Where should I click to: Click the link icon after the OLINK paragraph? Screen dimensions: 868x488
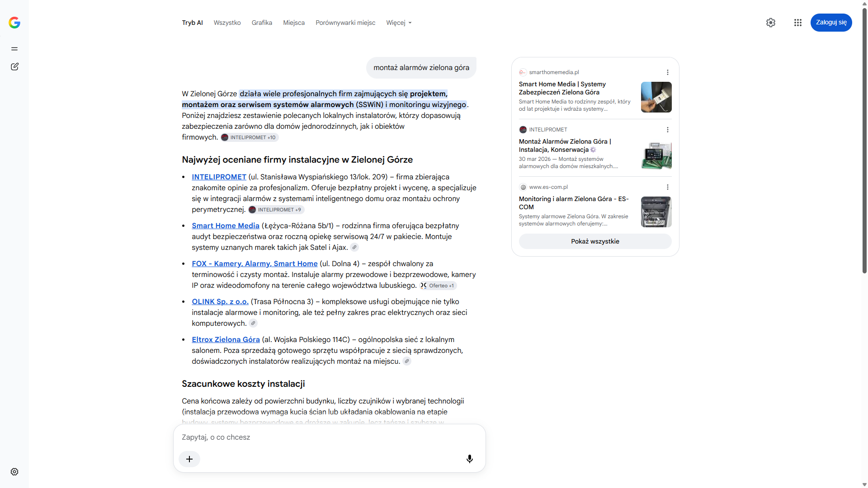click(x=253, y=324)
